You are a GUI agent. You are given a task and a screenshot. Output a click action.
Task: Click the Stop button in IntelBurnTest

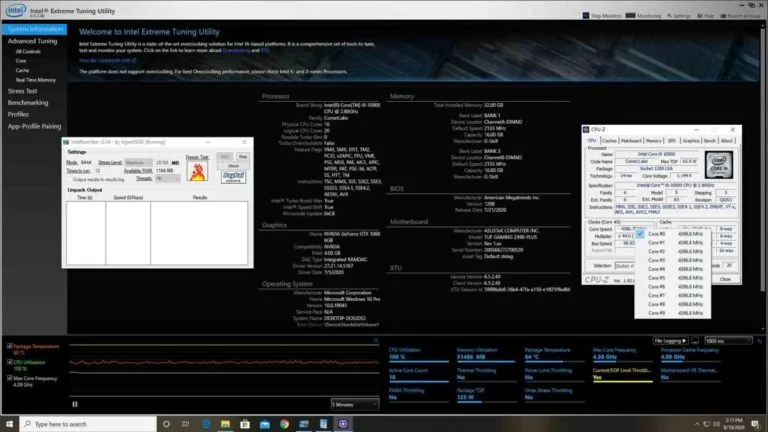click(243, 157)
